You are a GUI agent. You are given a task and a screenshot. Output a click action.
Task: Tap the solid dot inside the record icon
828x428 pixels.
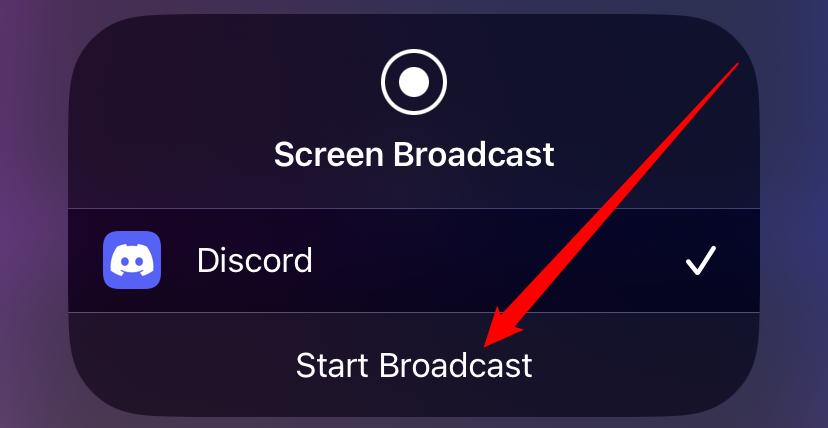pyautogui.click(x=414, y=82)
